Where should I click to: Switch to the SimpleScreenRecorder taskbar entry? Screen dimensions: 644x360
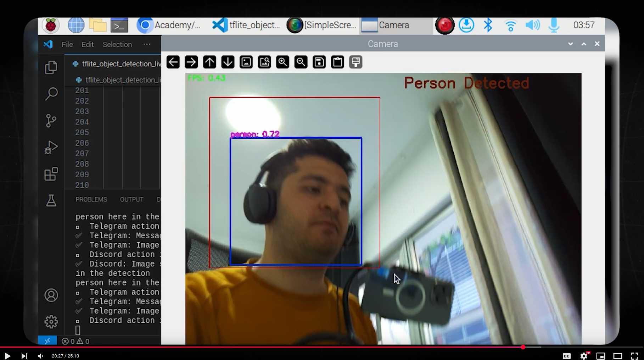coord(322,25)
